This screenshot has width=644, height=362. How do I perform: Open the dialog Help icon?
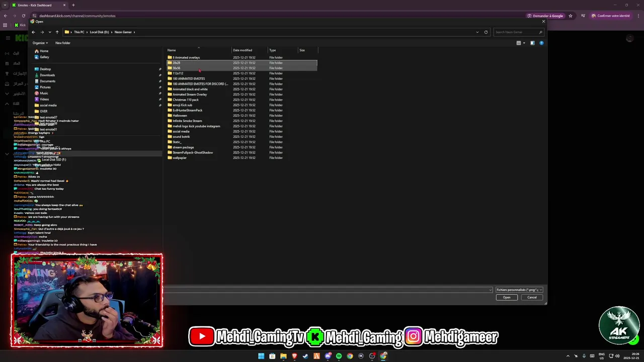coord(541,43)
